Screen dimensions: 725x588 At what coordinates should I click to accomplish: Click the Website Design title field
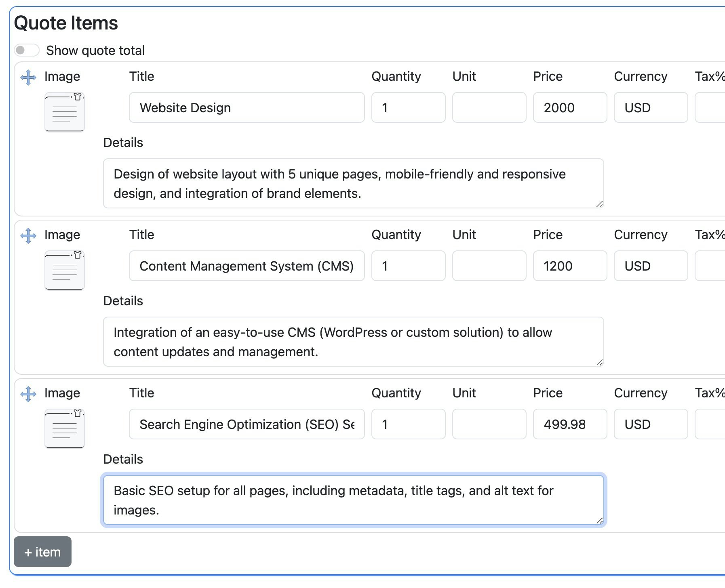247,108
